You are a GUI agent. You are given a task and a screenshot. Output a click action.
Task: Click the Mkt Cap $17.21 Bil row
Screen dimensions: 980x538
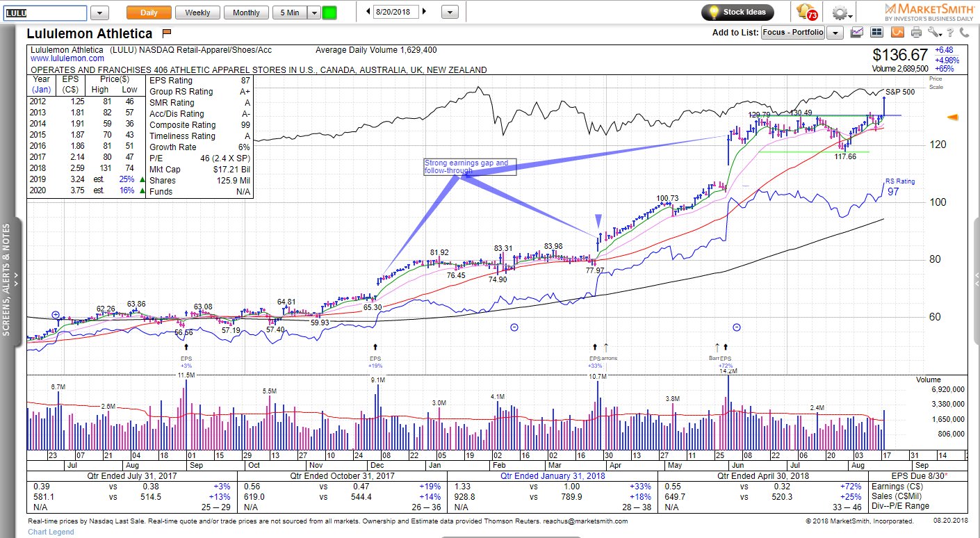pyautogui.click(x=199, y=170)
